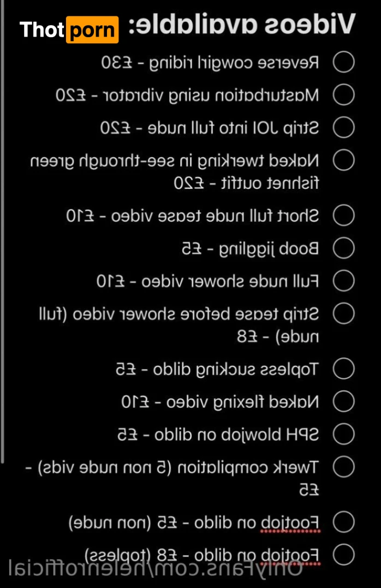Pick the 'Twerk compilation' radio button
The height and width of the screenshot is (588, 381).
(344, 467)
